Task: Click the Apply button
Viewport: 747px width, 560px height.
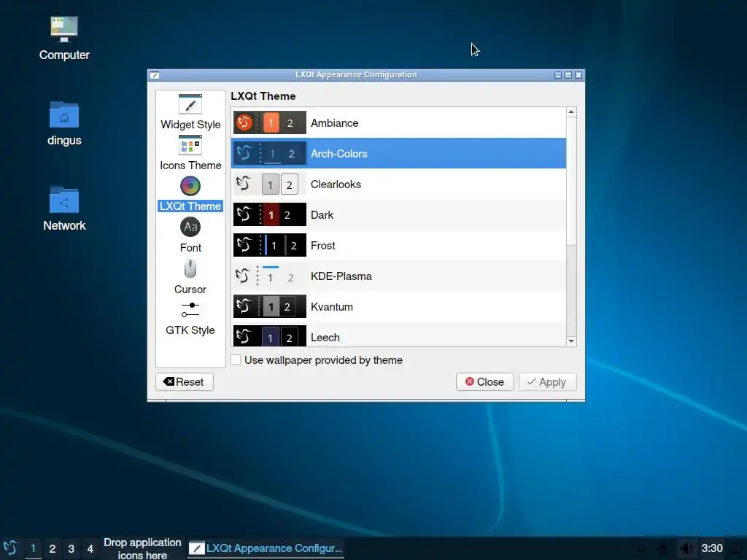Action: pyautogui.click(x=547, y=382)
